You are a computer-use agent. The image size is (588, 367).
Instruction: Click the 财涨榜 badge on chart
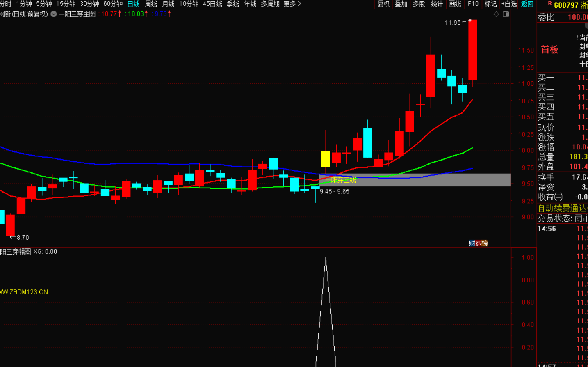coord(478,243)
